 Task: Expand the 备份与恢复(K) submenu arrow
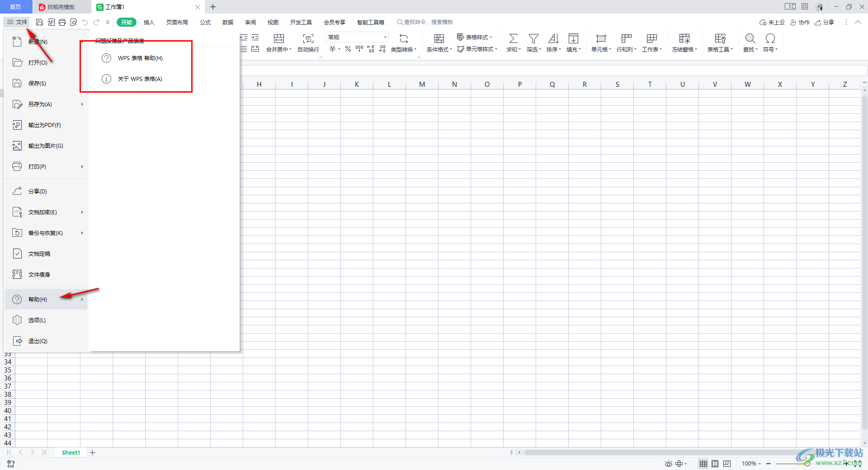(82, 233)
